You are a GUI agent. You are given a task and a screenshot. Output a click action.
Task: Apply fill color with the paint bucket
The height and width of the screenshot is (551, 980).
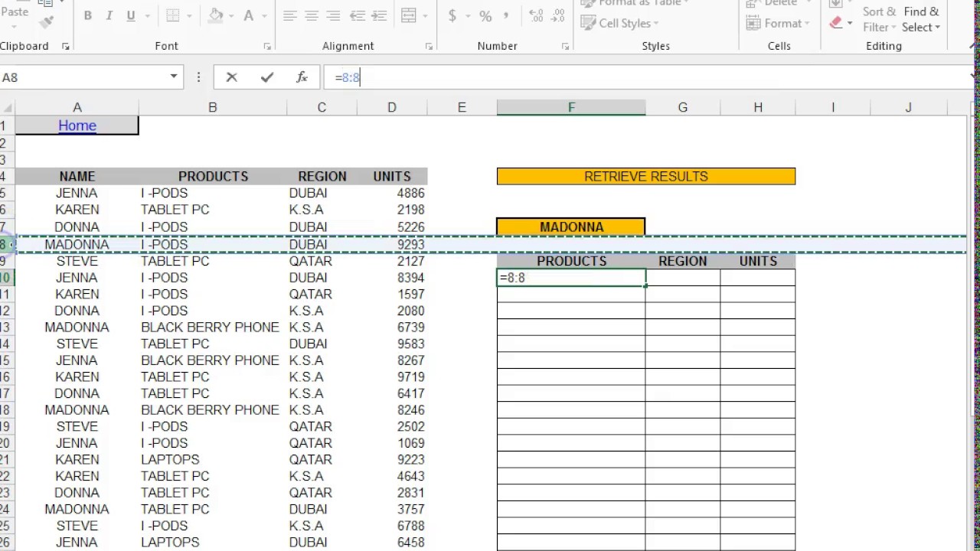(216, 16)
